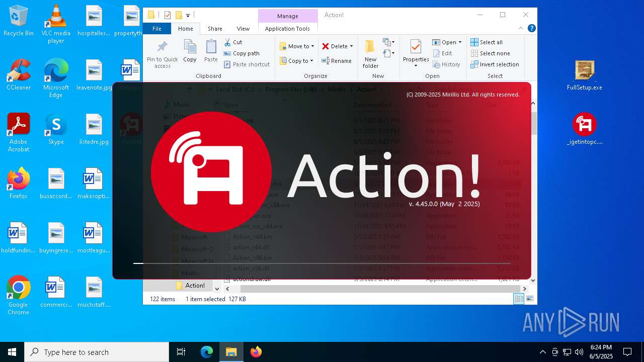Open the File menu tab
This screenshot has width=644, height=362.
click(x=157, y=29)
